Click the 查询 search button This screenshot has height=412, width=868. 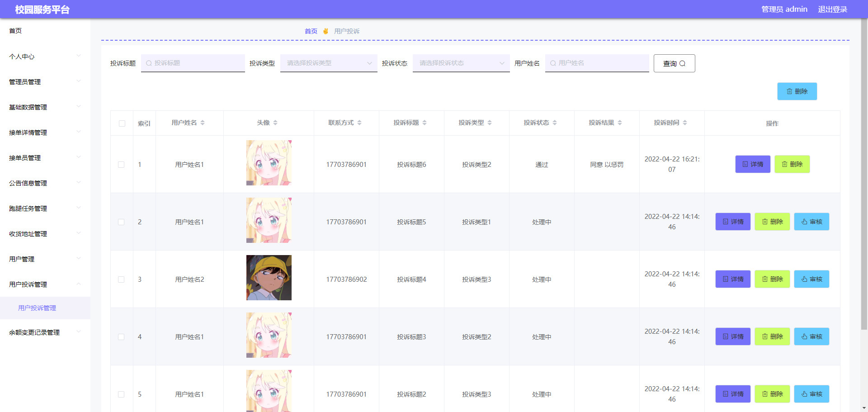[x=674, y=63]
